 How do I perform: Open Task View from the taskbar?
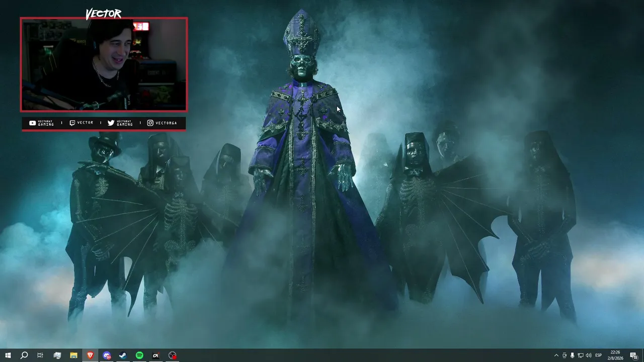pos(40,355)
